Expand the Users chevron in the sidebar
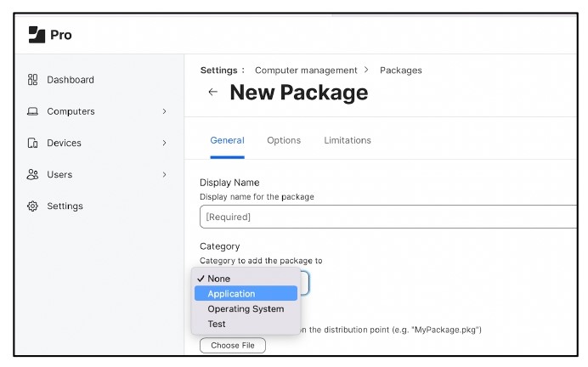 coord(164,174)
